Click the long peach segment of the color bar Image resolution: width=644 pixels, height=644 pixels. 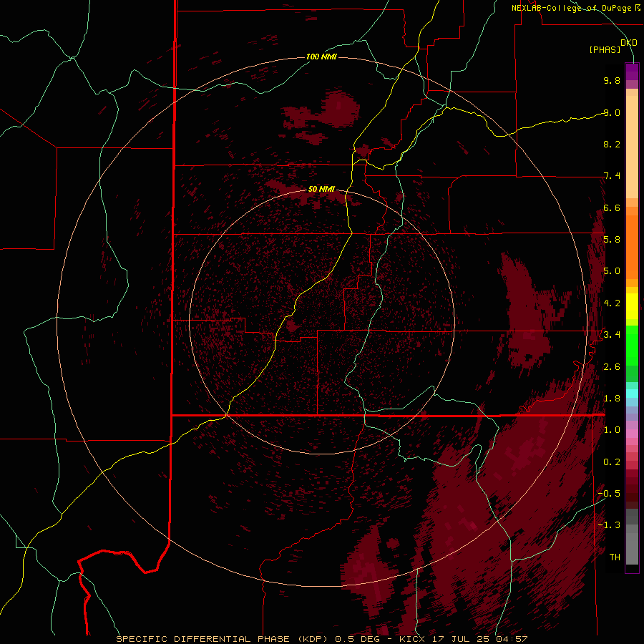tap(632, 147)
